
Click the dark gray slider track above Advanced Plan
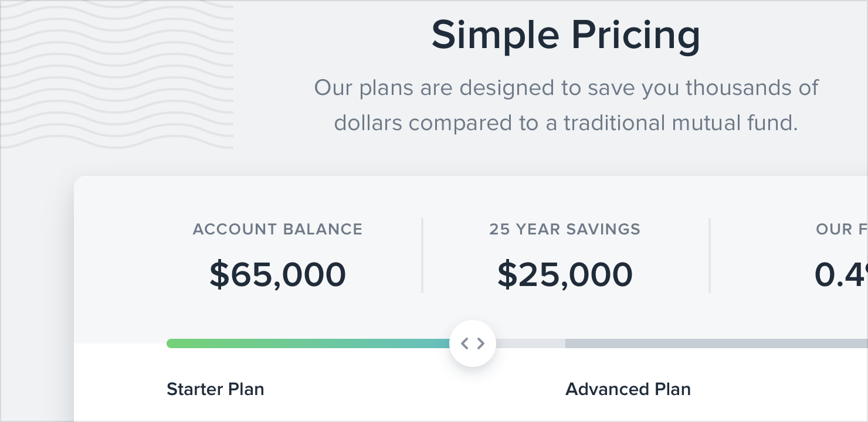pos(704,343)
